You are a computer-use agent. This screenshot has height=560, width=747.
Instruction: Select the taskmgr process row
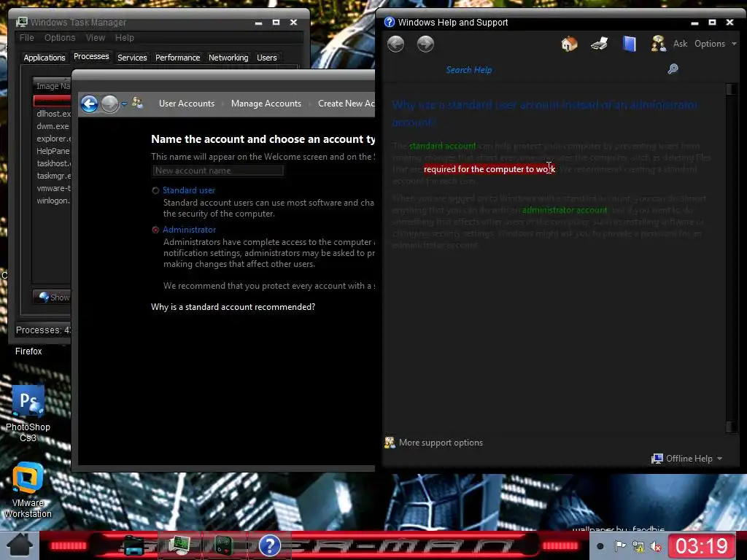(53, 176)
